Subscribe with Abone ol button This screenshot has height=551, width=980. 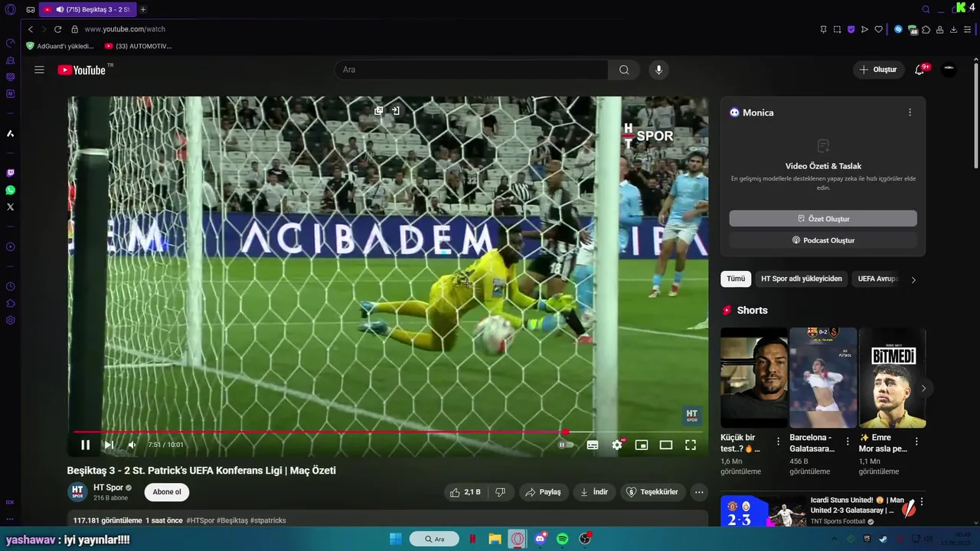point(167,492)
